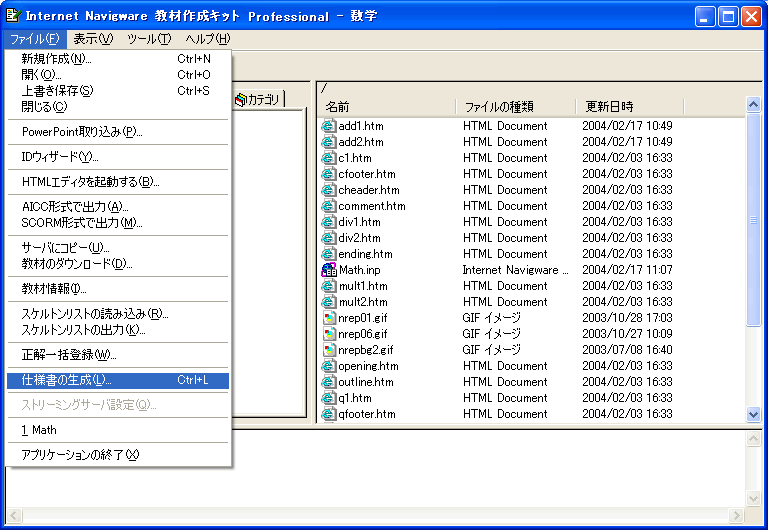Choose AICC形式で出力(A)... entry
The height and width of the screenshot is (530, 768).
pyautogui.click(x=118, y=207)
